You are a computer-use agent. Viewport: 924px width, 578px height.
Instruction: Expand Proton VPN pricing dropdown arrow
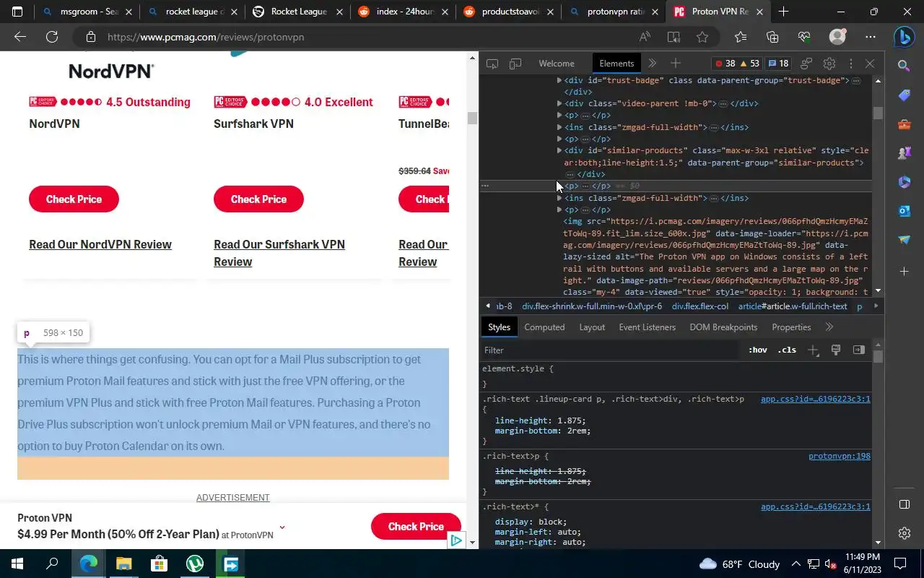[x=282, y=527]
